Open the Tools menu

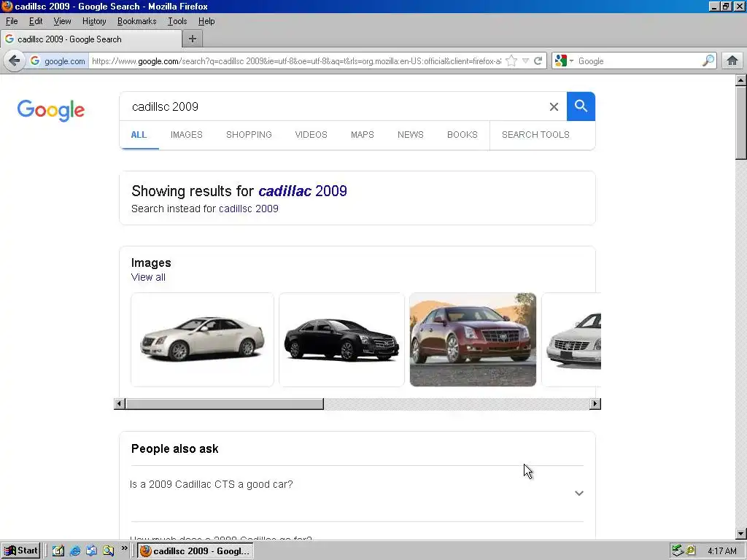[x=177, y=21]
